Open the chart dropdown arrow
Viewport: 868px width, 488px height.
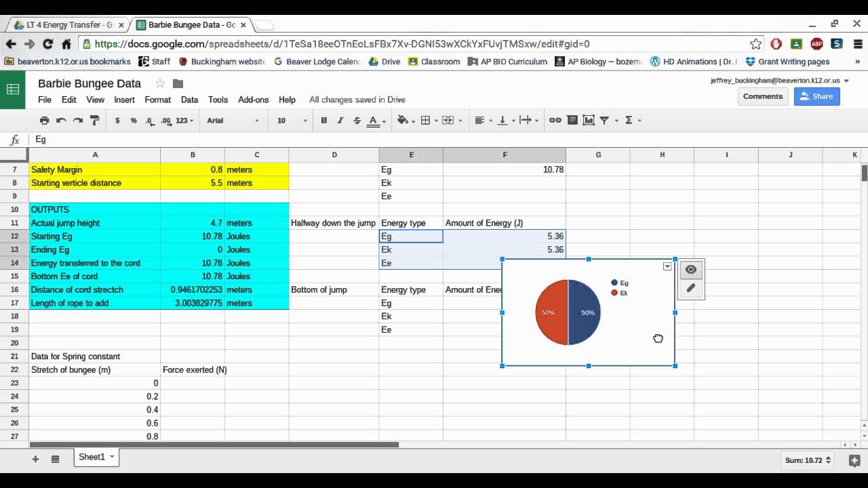coord(667,266)
